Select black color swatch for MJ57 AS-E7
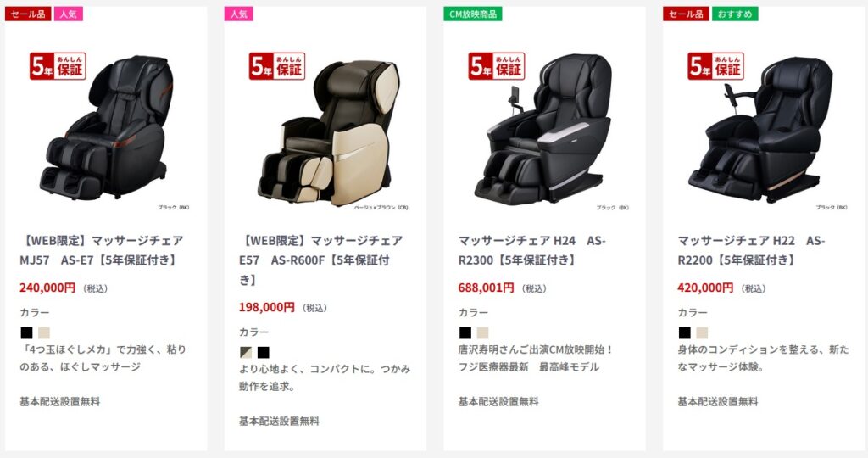The height and width of the screenshot is (458, 868). coord(26,332)
